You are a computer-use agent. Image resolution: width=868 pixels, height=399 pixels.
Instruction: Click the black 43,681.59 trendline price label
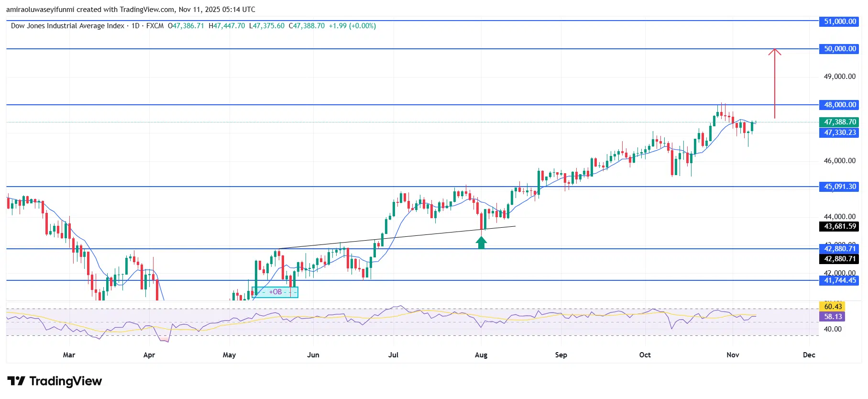click(x=840, y=226)
